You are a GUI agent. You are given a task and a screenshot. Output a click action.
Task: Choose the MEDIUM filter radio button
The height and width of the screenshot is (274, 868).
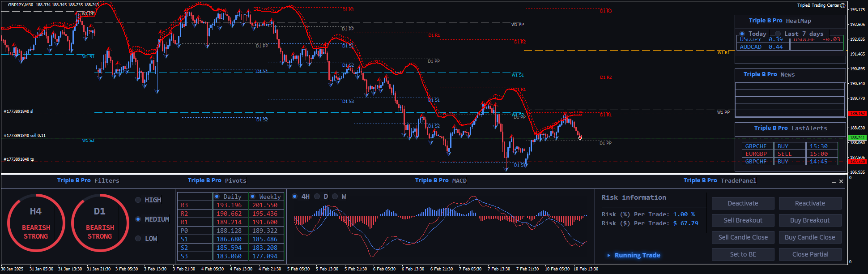138,219
